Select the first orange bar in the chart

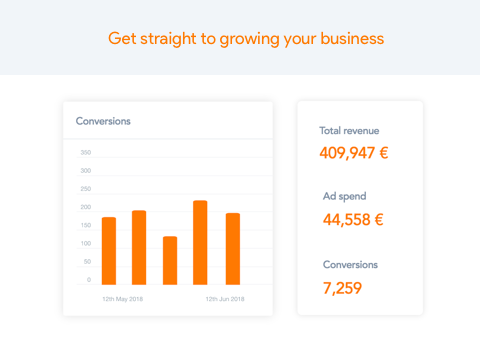pos(109,251)
